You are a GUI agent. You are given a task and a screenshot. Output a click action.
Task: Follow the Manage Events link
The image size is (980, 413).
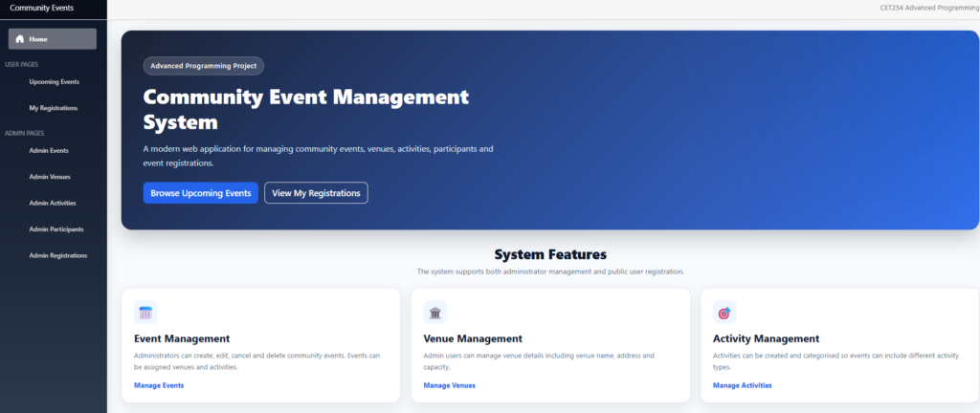[159, 385]
